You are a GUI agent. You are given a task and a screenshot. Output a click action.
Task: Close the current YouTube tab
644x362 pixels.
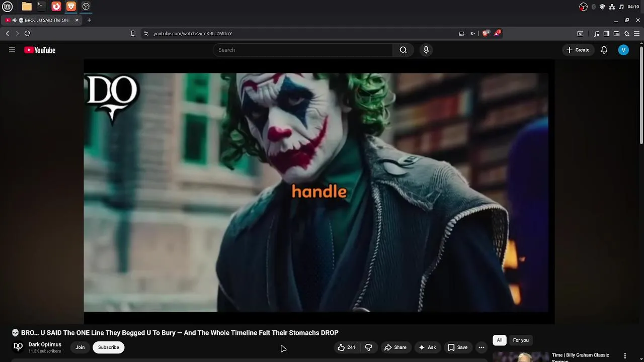[77, 20]
